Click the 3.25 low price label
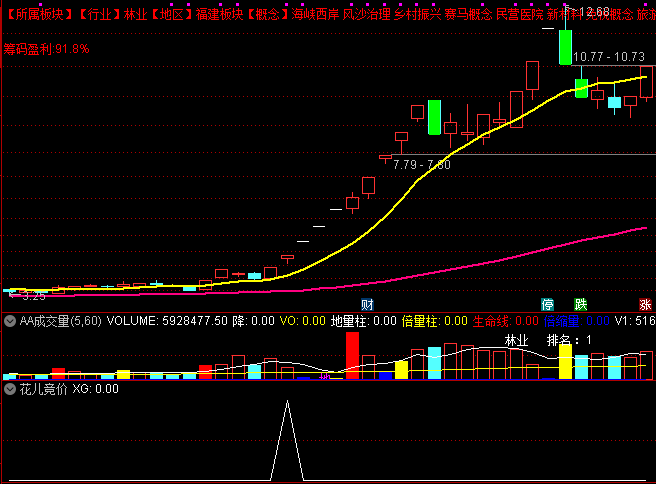Viewport: 656px width, 484px height. click(33, 296)
